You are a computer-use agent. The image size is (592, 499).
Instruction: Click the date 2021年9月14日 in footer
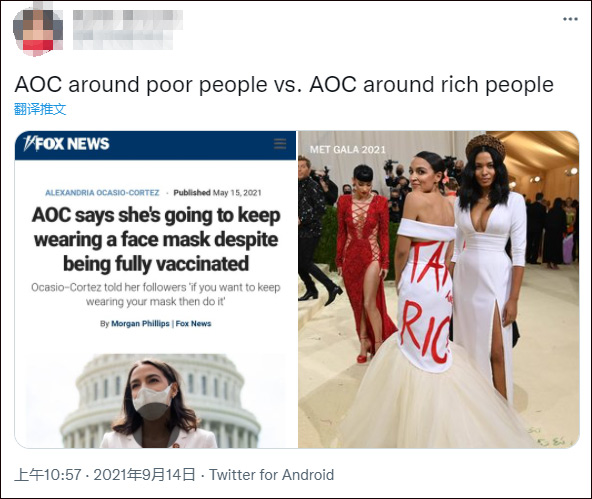tap(144, 475)
